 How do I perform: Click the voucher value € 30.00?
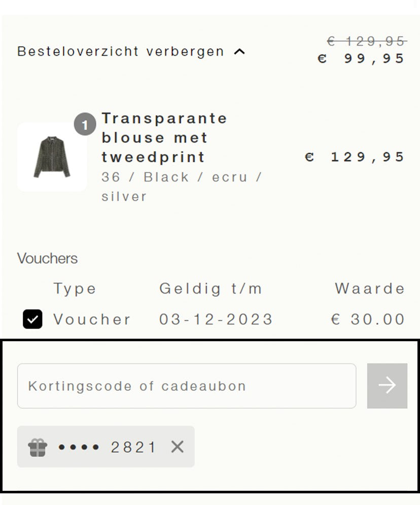(x=368, y=319)
